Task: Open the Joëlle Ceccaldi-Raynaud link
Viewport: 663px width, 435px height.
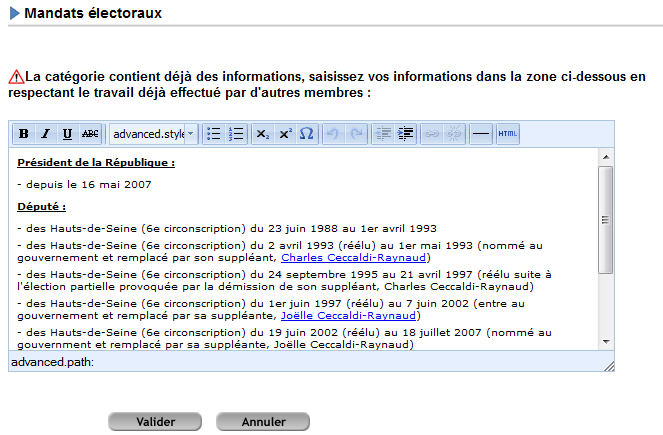Action: [x=340, y=315]
